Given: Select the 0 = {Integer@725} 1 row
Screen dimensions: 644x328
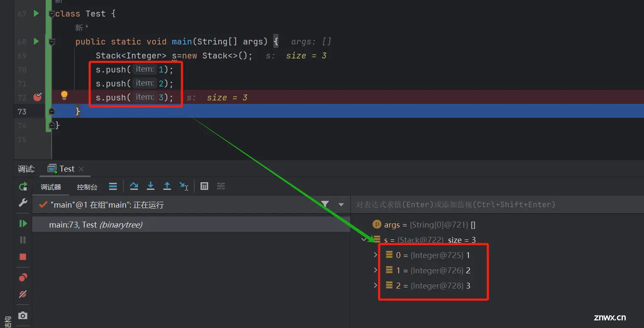Looking at the screenshot, I should click(428, 255).
